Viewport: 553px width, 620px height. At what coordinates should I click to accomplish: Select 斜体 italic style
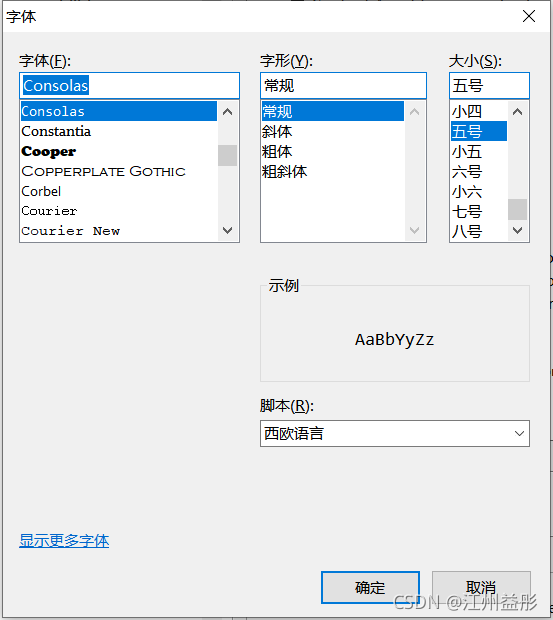click(x=332, y=131)
